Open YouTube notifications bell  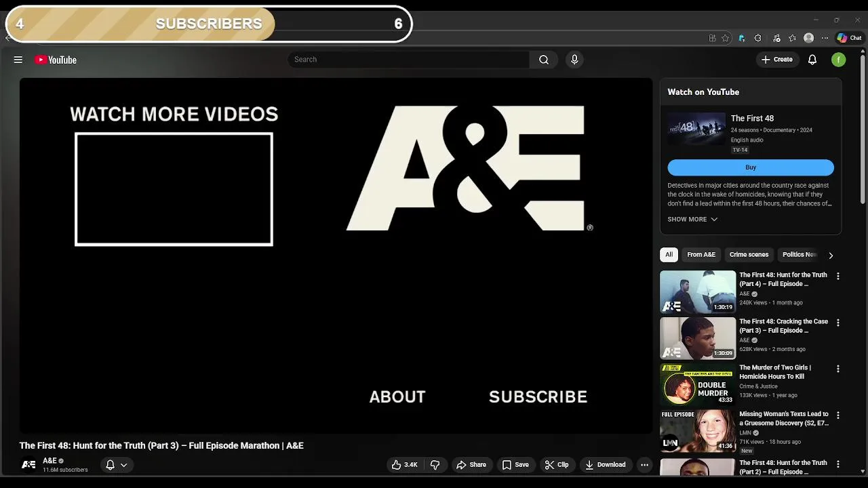pyautogui.click(x=812, y=60)
